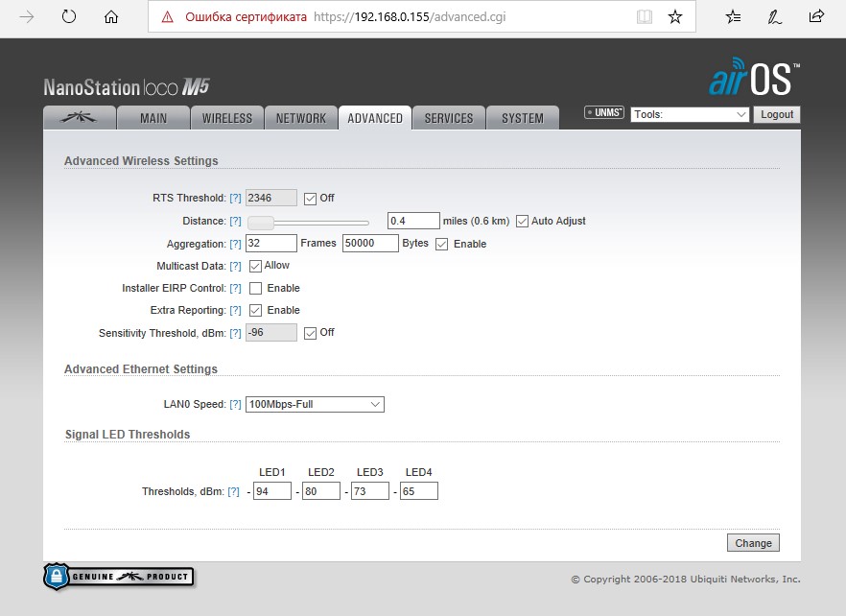Click the Distance miles input field
846x616 pixels.
(x=413, y=221)
